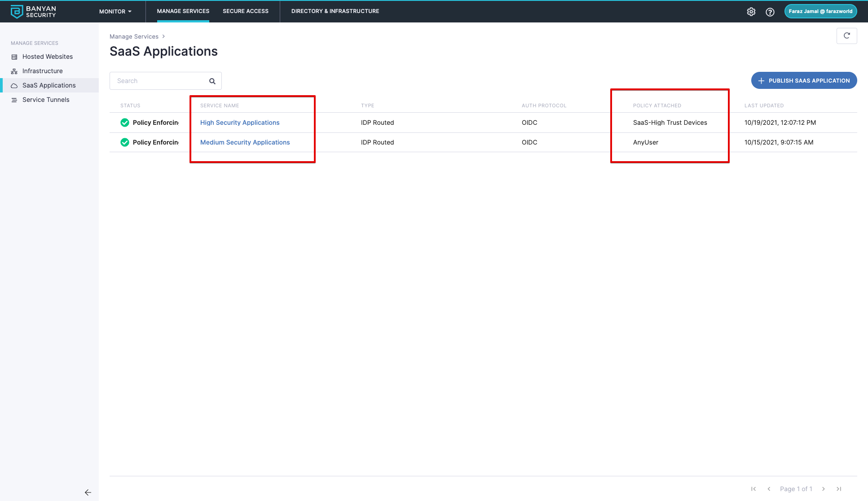Go to last page arrow icon
This screenshot has width=868, height=501.
[839, 489]
